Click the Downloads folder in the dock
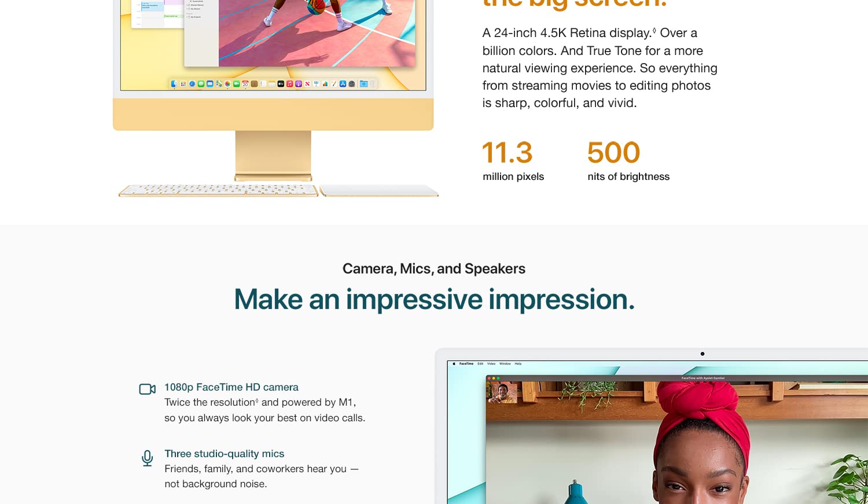Screen dimensions: 868x504 pyautogui.click(x=363, y=84)
